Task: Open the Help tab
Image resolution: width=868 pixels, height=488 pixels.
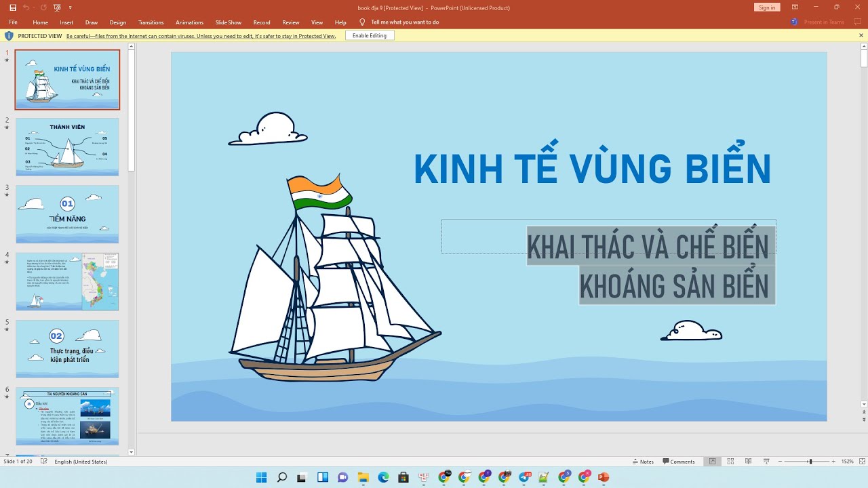Action: click(340, 22)
